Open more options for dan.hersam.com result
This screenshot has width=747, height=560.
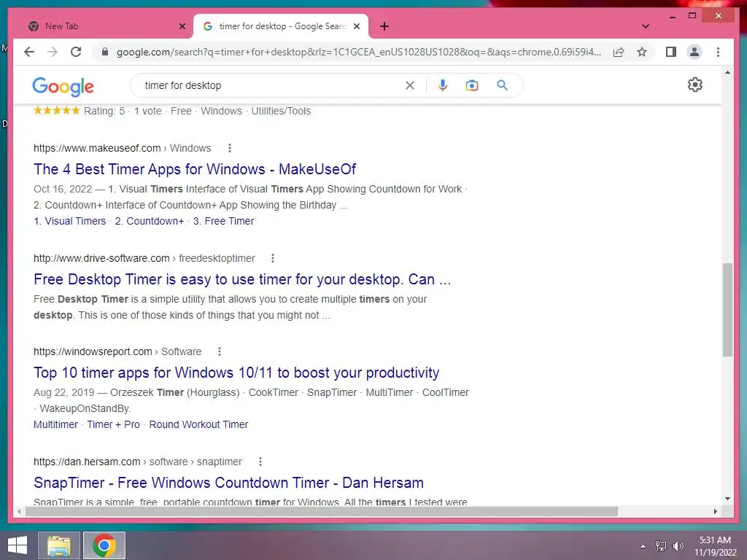pyautogui.click(x=260, y=462)
